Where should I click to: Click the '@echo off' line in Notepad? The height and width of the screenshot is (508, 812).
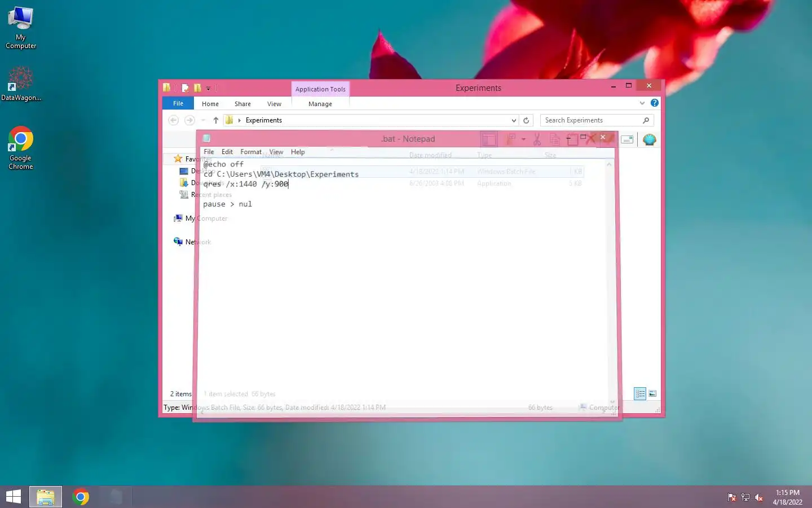click(x=223, y=164)
